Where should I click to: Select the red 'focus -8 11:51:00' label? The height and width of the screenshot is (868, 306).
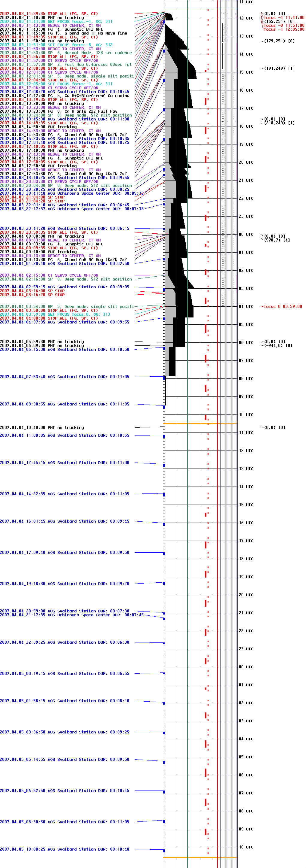click(x=284, y=26)
